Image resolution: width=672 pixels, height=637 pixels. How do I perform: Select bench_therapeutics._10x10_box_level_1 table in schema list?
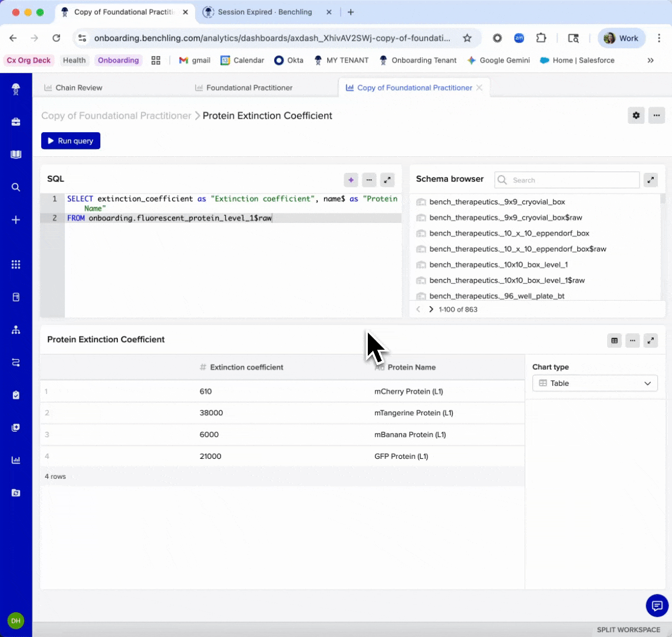(498, 265)
